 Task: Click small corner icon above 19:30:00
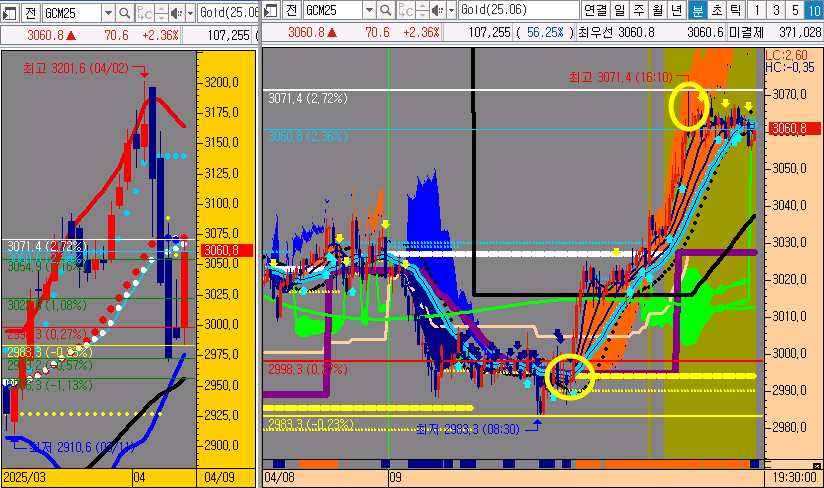coord(816,465)
